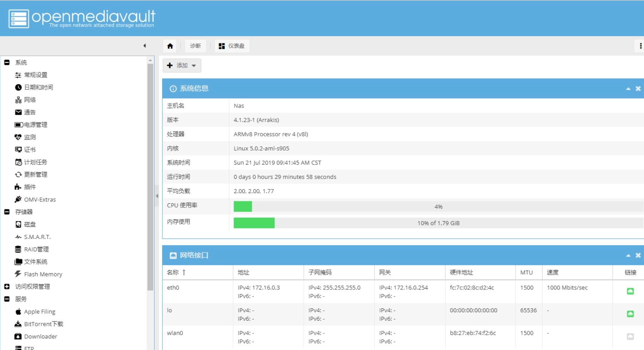Collapse the 系统信息 panel

pos(628,89)
